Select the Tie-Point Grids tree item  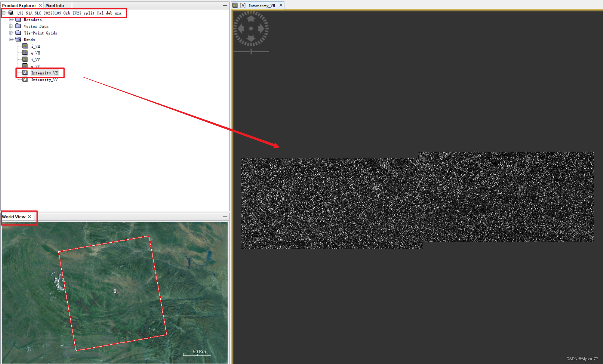click(40, 33)
